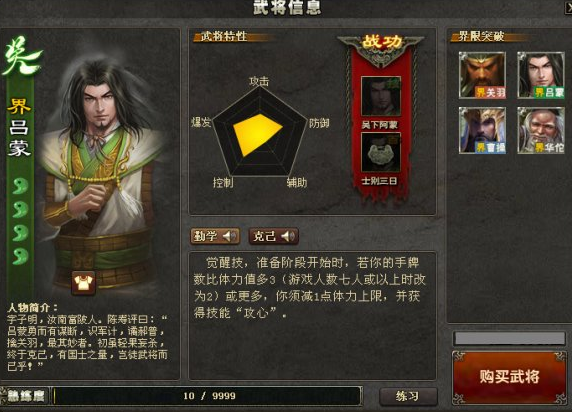Open the skin outfit shirt icon
This screenshot has height=412, width=572.
(84, 282)
